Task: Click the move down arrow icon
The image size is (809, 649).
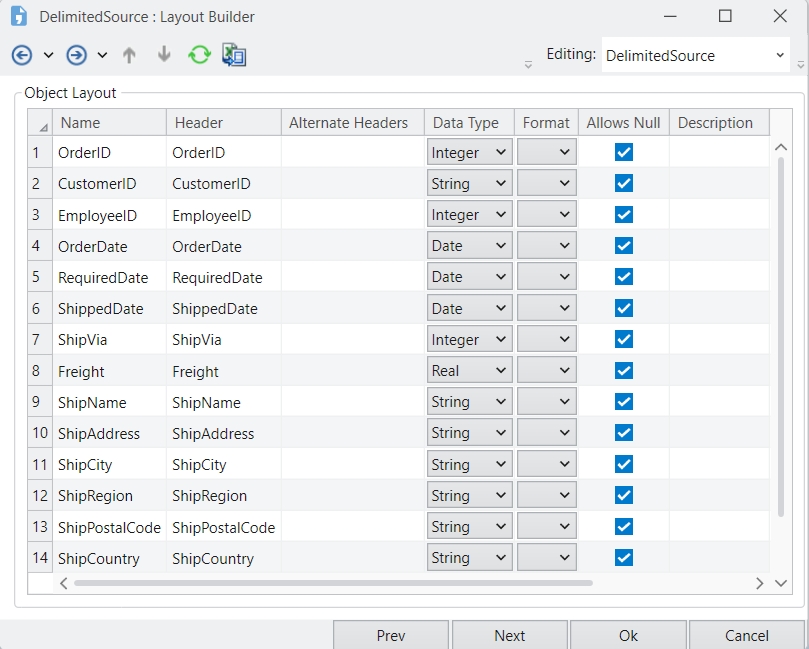Action: (164, 55)
